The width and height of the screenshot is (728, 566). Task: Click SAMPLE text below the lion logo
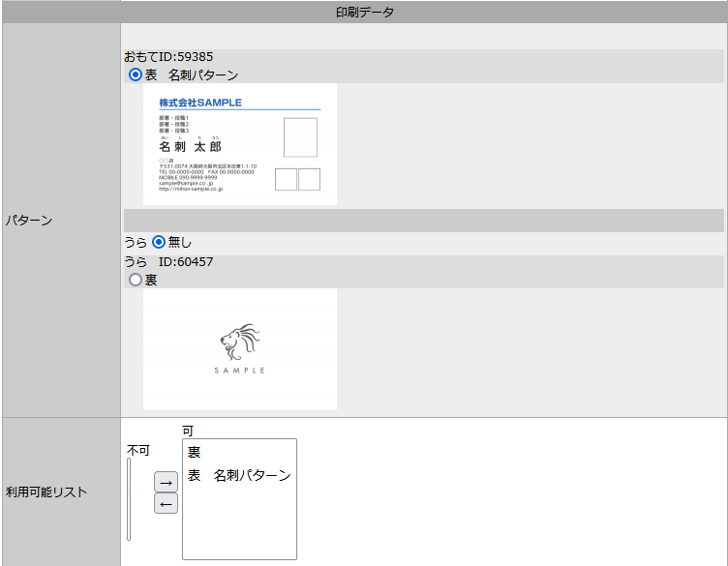tap(239, 371)
